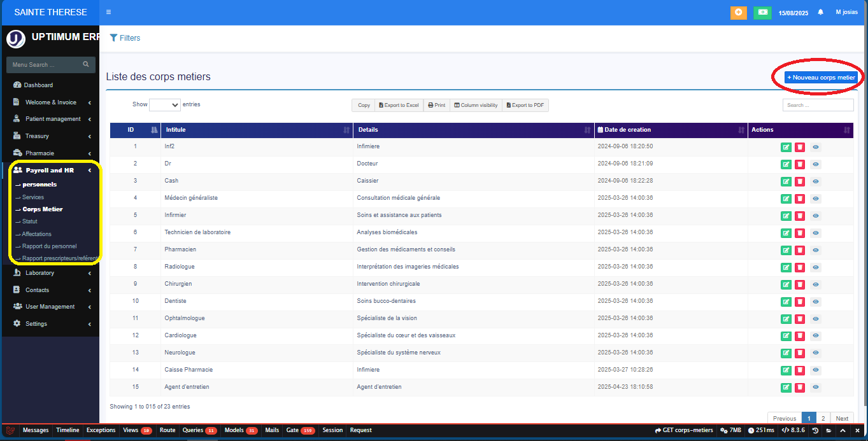Expand the Treasury sidebar menu
Image resolution: width=868 pixels, height=441 pixels.
click(x=50, y=136)
